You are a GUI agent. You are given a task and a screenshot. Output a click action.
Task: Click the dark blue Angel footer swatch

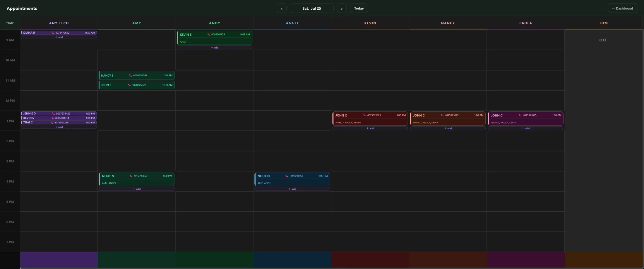pyautogui.click(x=292, y=260)
